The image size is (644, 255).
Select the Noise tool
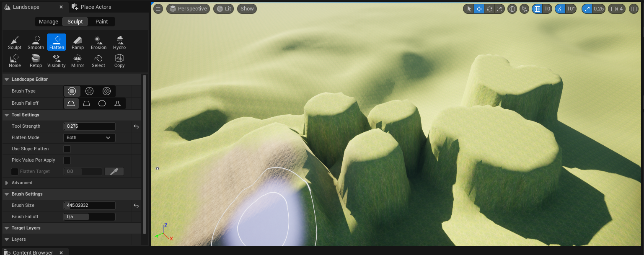(x=15, y=60)
